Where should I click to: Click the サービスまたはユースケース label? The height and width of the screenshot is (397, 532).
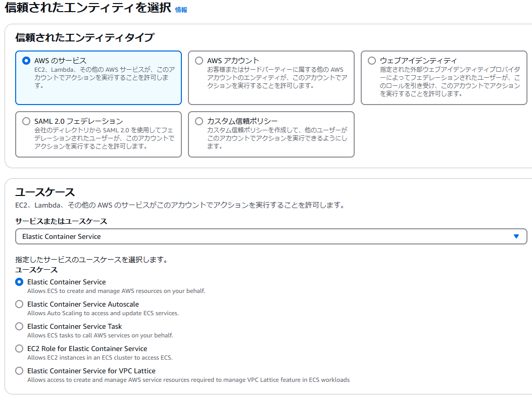[61, 221]
